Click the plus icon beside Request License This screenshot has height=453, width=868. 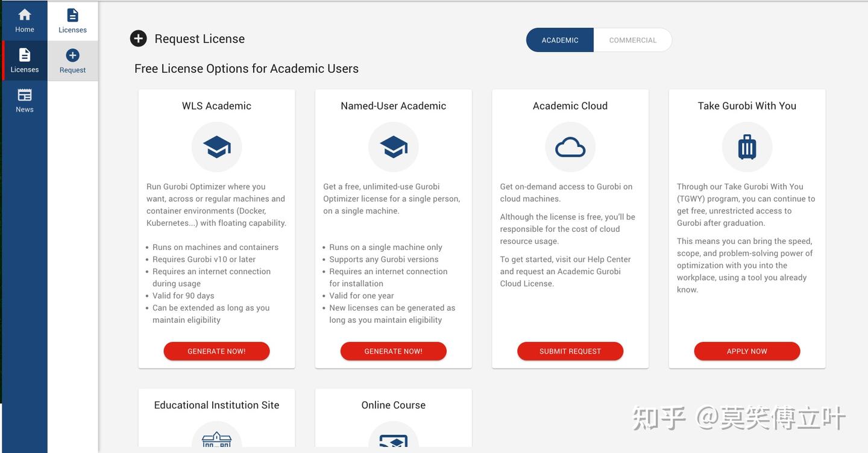[x=139, y=39]
